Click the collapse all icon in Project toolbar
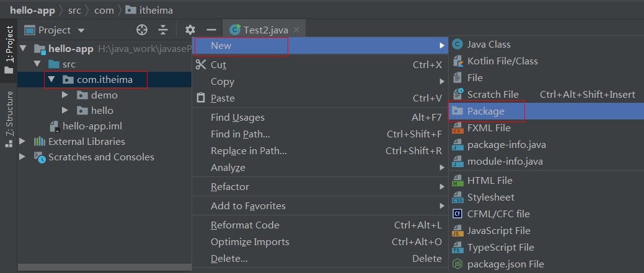 pyautogui.click(x=163, y=30)
